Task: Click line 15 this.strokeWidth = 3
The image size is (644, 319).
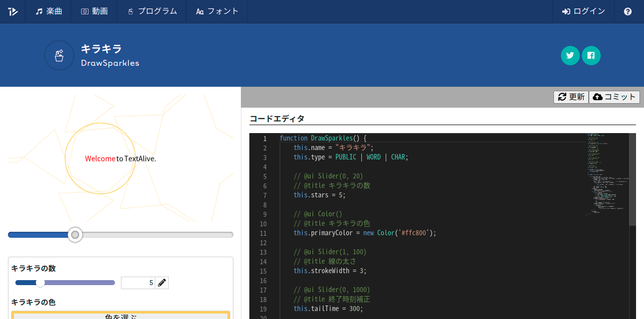Action: (330, 271)
